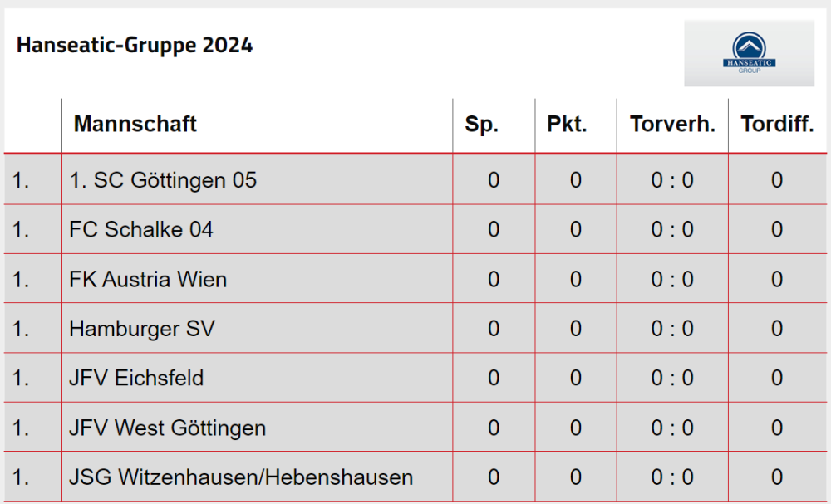The height and width of the screenshot is (504, 831).
Task: Click rank number for FK Austria Wien
Action: coord(21,279)
